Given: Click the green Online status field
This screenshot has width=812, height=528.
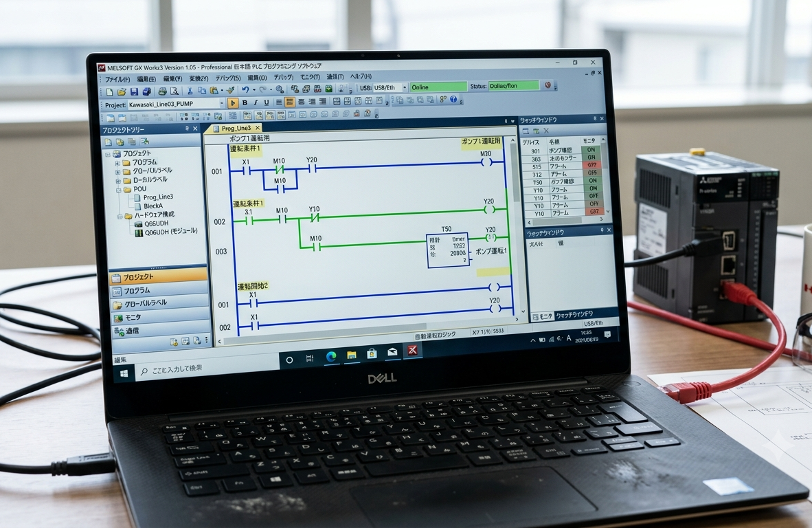Looking at the screenshot, I should coord(438,87).
